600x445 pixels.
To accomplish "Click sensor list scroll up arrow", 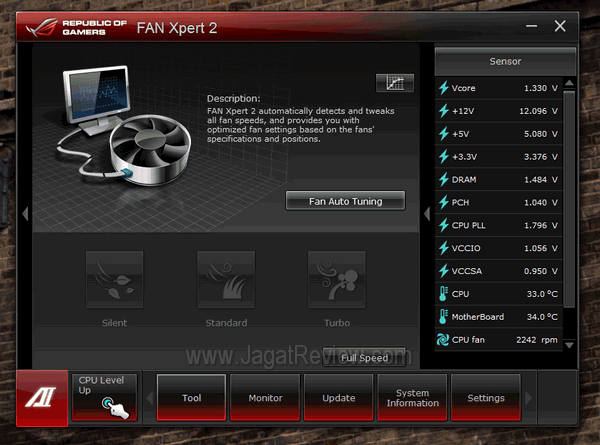I will pyautogui.click(x=569, y=83).
